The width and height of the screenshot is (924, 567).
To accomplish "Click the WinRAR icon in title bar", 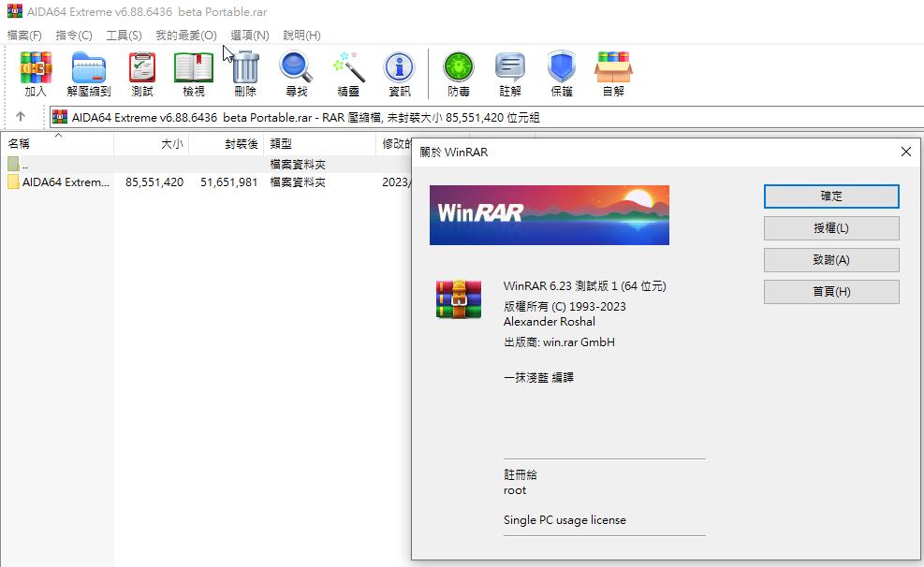I will point(14,11).
